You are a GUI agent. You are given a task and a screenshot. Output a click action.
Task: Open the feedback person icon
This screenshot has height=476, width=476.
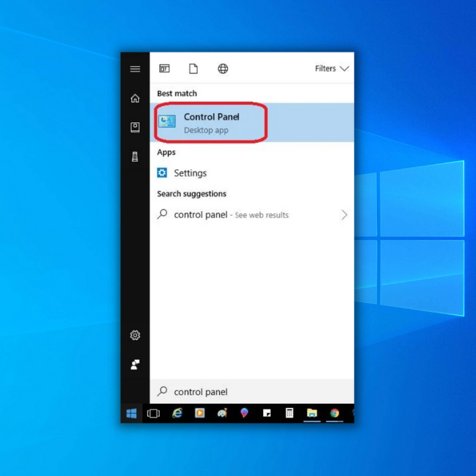click(135, 364)
